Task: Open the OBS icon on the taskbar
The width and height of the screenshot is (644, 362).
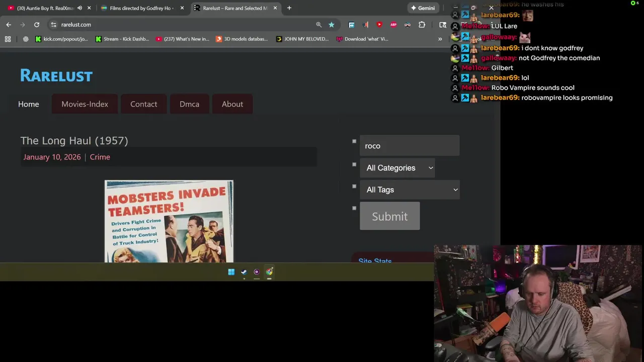Action: pos(257,272)
